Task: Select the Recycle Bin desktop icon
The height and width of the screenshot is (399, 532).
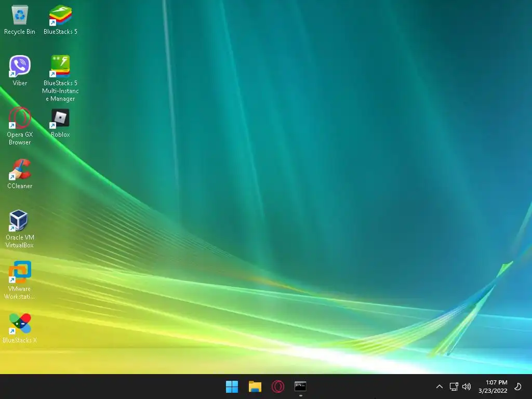Action: [20, 20]
